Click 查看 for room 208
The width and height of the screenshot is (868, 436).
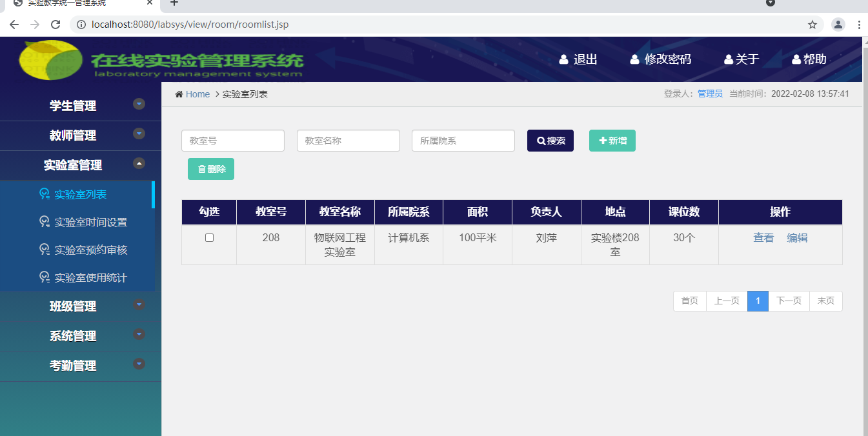[x=763, y=237]
